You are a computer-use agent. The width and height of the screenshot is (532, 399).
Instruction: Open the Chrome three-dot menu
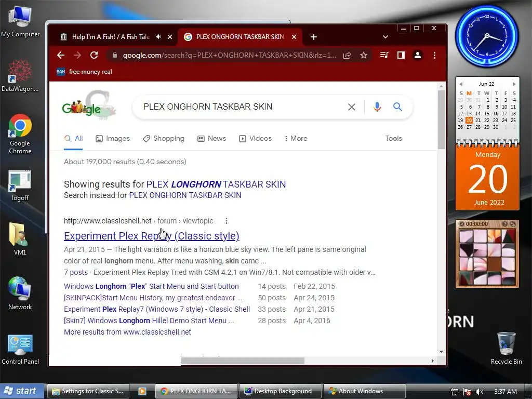(435, 55)
